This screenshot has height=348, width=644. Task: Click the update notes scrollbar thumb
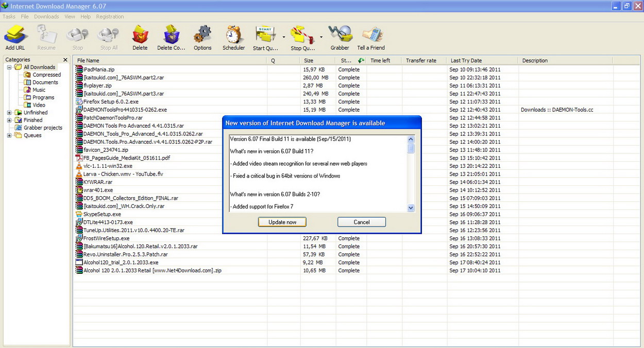pyautogui.click(x=411, y=148)
